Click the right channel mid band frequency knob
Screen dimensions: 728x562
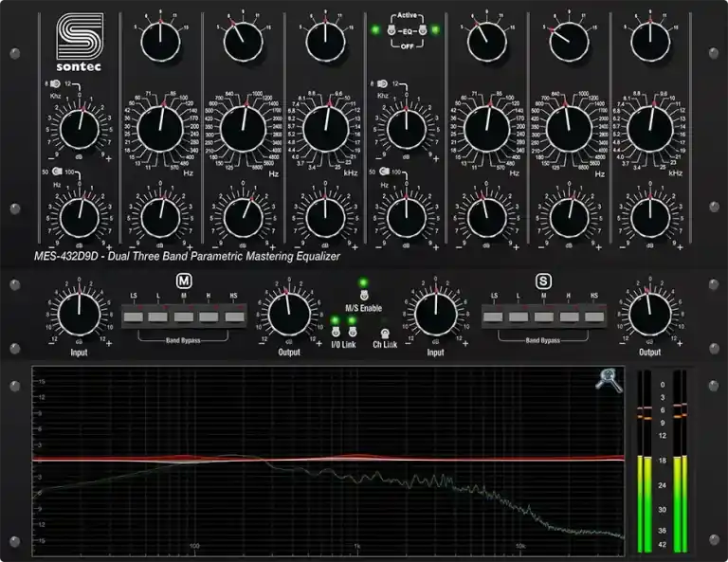click(x=569, y=130)
